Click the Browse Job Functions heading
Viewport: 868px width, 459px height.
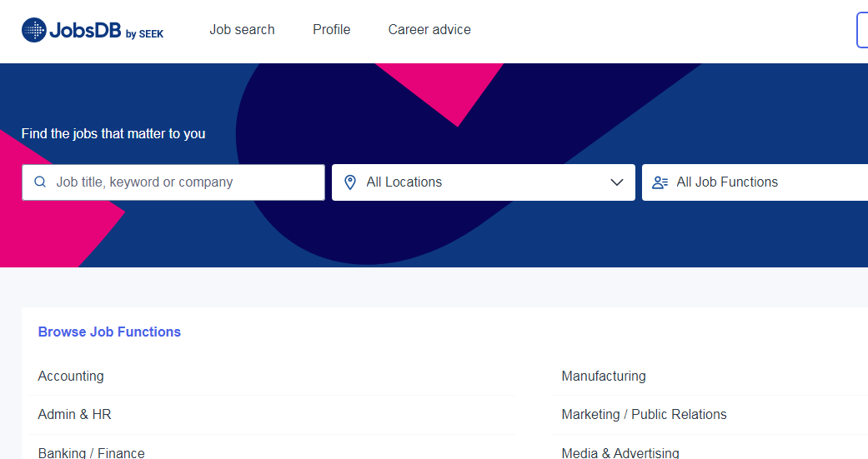pos(109,332)
